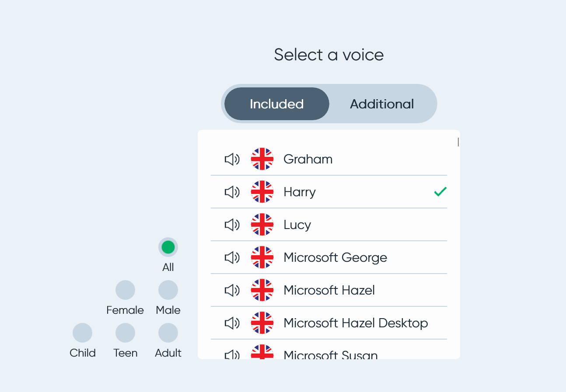
Task: Click the UK flag beside Lucy
Action: pos(262,225)
